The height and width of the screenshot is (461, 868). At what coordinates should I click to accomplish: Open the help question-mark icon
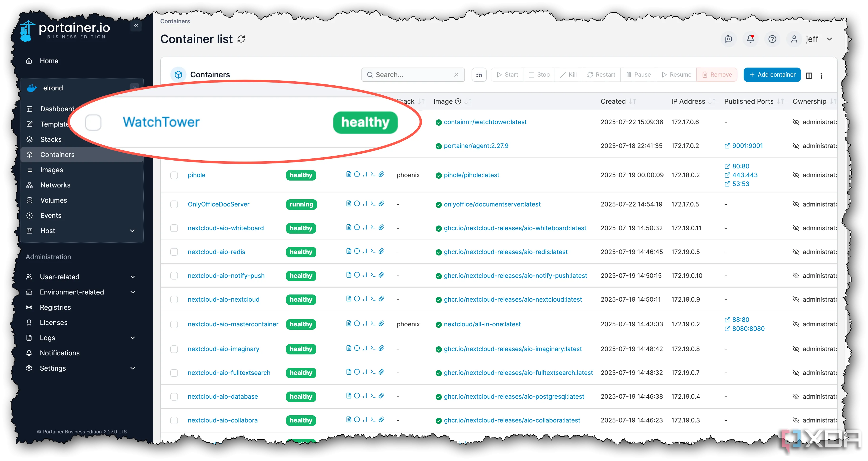click(x=772, y=39)
